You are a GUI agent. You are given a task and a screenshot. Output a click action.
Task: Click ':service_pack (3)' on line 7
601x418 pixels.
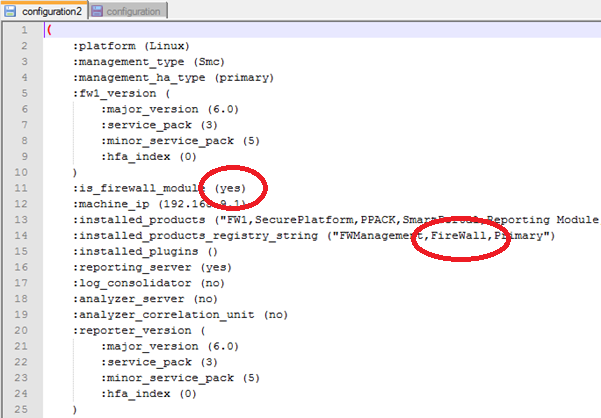tap(159, 125)
